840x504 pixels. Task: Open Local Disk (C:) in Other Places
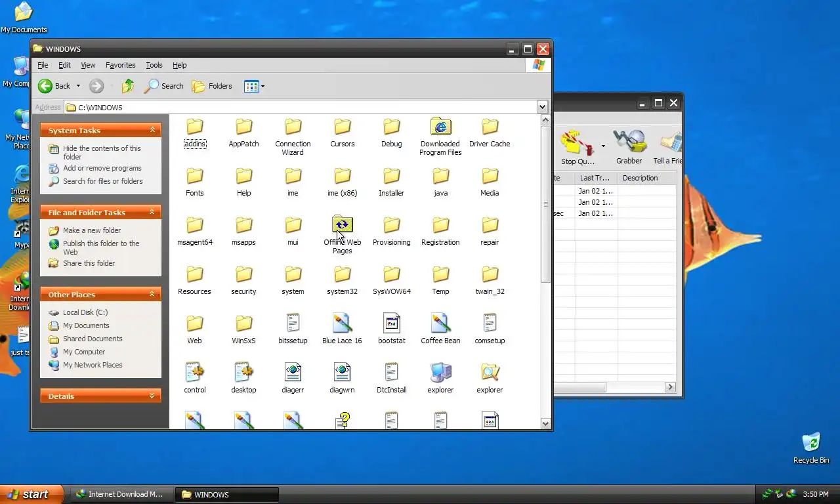tap(85, 312)
